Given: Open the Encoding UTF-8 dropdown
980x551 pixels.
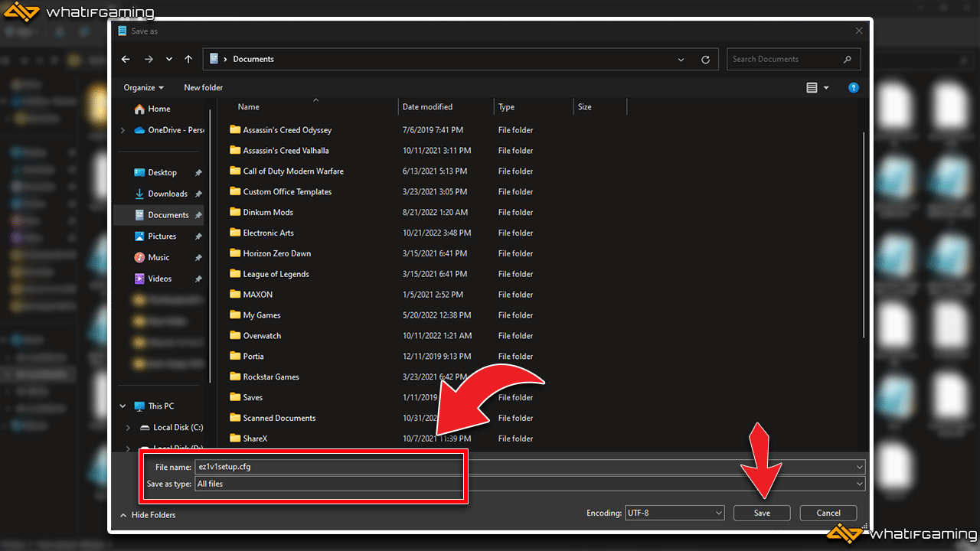Looking at the screenshot, I should coord(675,513).
